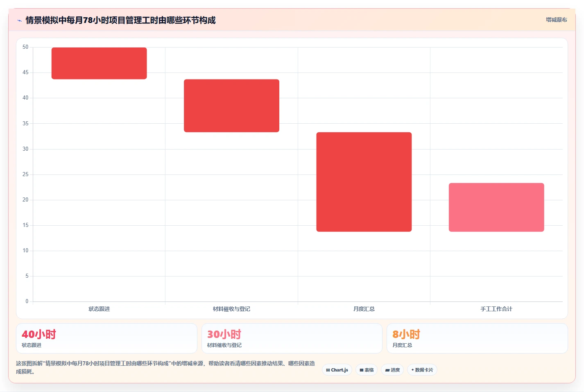584x392 pixels.
Task: Click the 增减瀑布 label in the header
Action: [x=556, y=20]
